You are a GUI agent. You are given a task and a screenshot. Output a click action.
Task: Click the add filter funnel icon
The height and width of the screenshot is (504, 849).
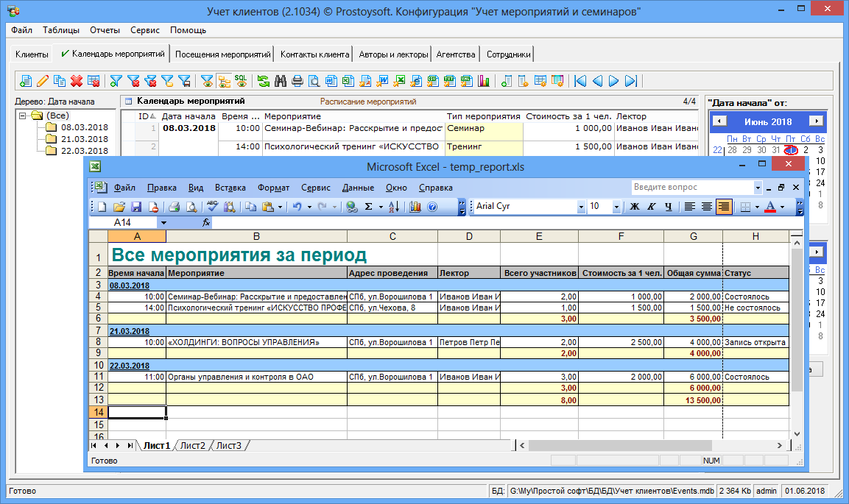point(116,81)
